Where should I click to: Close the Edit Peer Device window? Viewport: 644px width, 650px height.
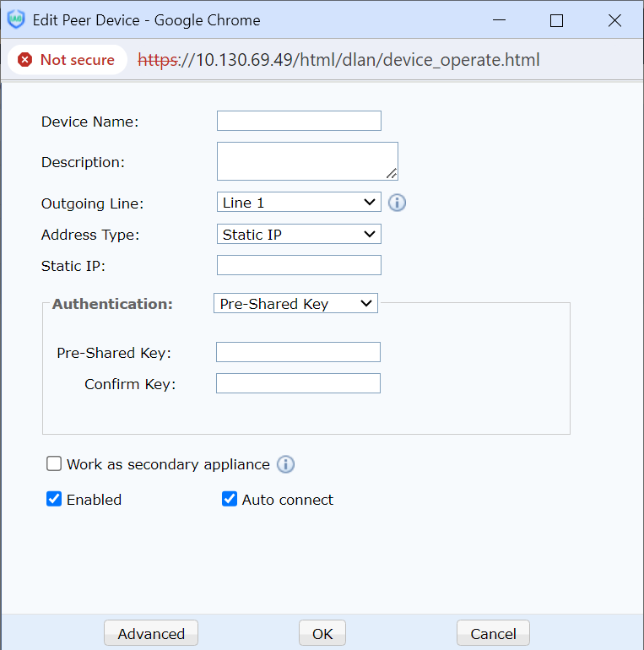tap(614, 20)
